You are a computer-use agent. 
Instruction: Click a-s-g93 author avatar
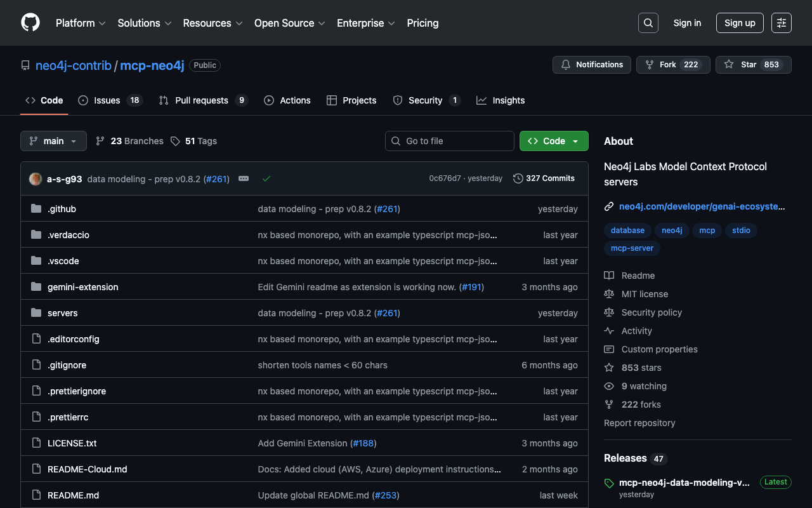click(36, 179)
